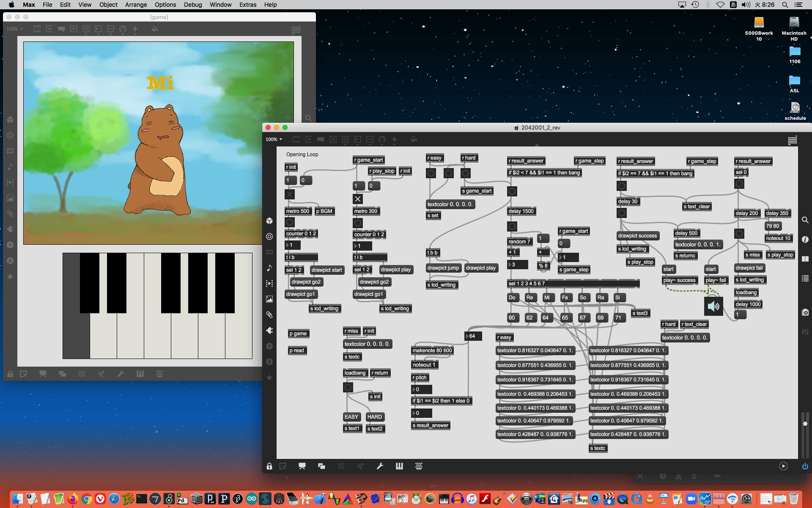Open the objects cube icon in left sidebar
Image resolution: width=812 pixels, height=508 pixels.
pyautogui.click(x=269, y=221)
